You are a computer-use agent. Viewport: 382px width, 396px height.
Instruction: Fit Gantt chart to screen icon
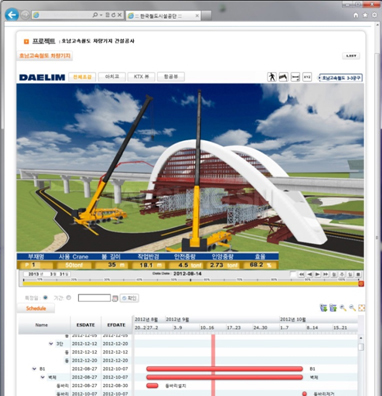[x=361, y=308]
